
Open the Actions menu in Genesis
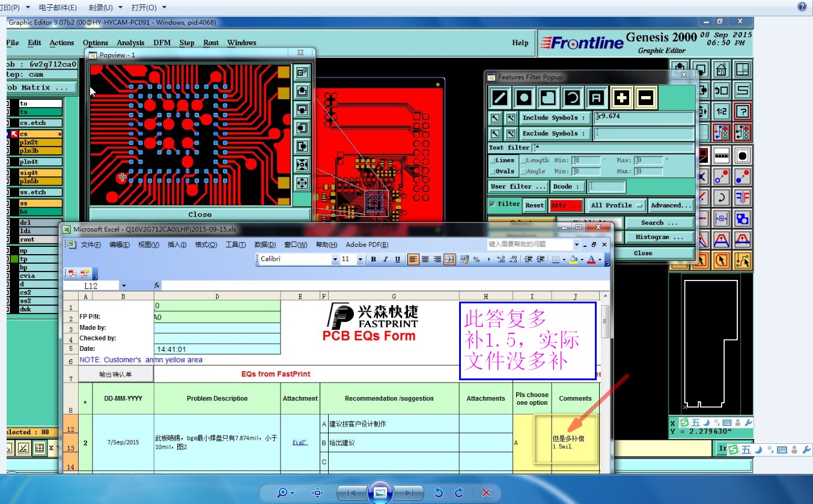tap(62, 43)
